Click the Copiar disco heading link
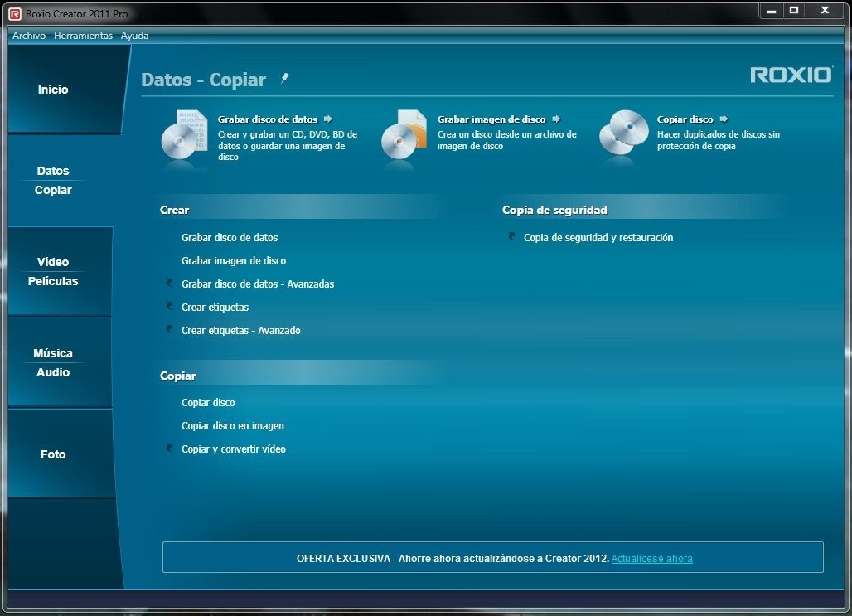852x616 pixels. click(685, 119)
